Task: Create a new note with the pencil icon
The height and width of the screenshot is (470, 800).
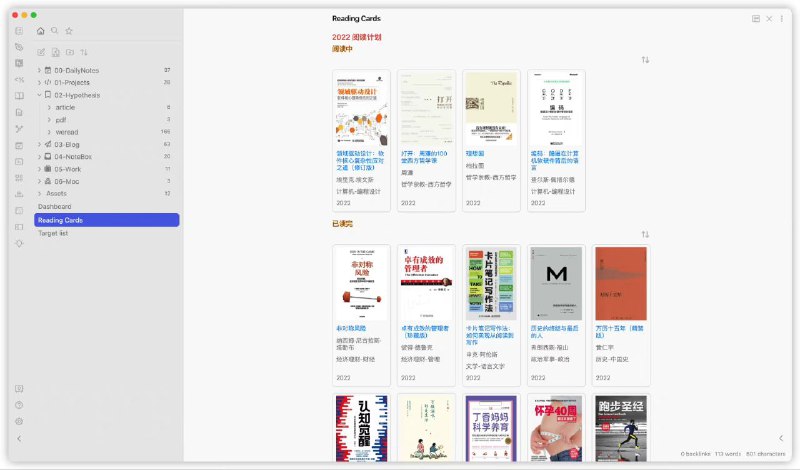Action: click(41, 52)
